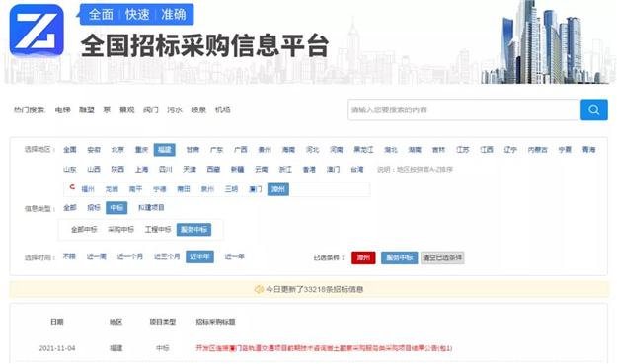Click the highlighted 漳州 city
Image resolution: width=617 pixels, height=364 pixels.
point(277,189)
